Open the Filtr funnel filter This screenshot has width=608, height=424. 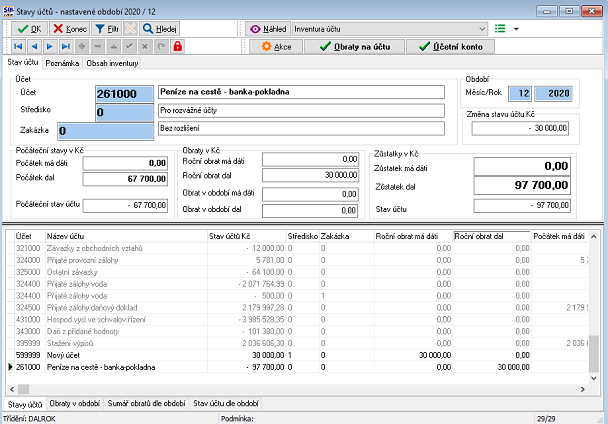click(107, 29)
